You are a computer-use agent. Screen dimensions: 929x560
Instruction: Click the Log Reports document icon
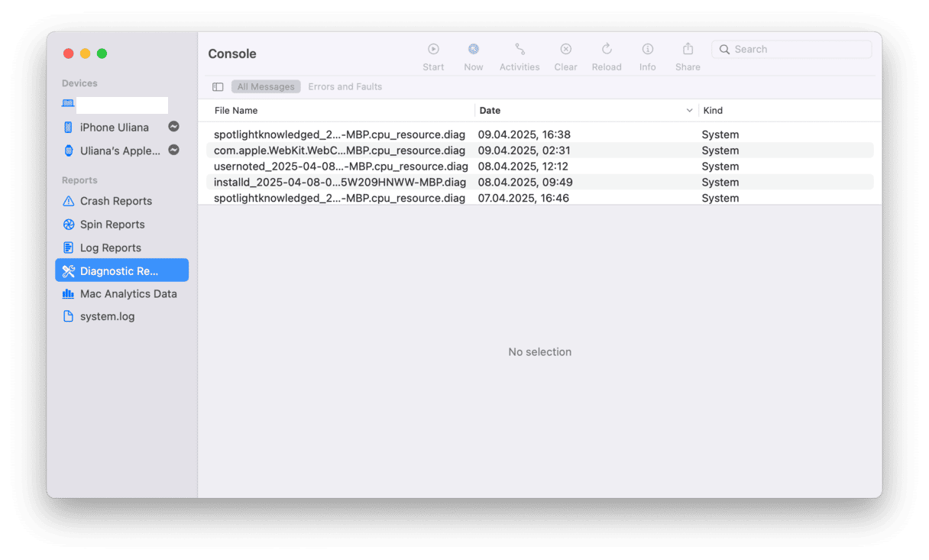pos(68,248)
